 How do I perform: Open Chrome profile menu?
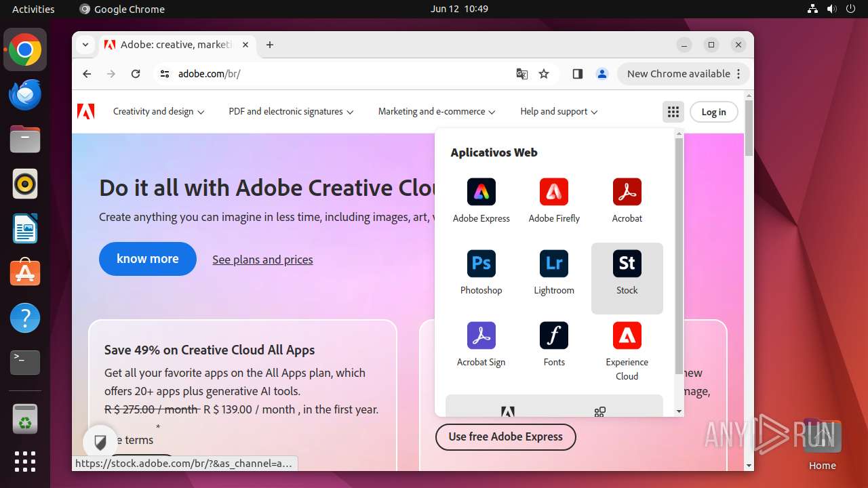[602, 74]
